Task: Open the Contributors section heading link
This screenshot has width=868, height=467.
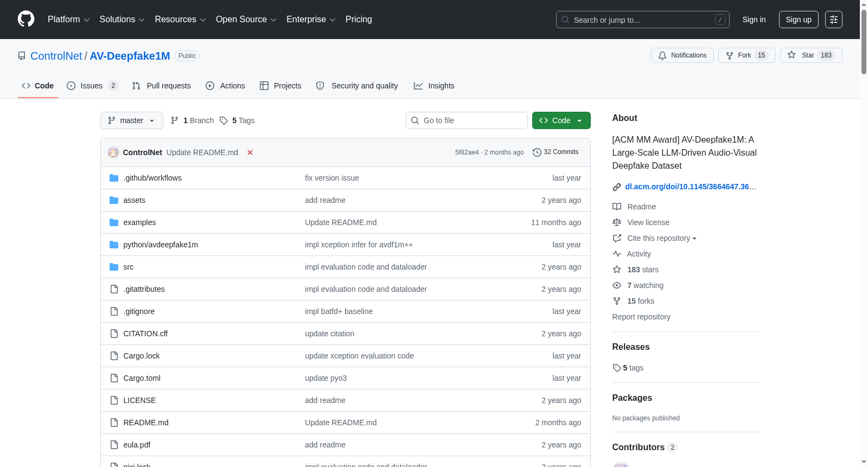Action: coord(644,447)
